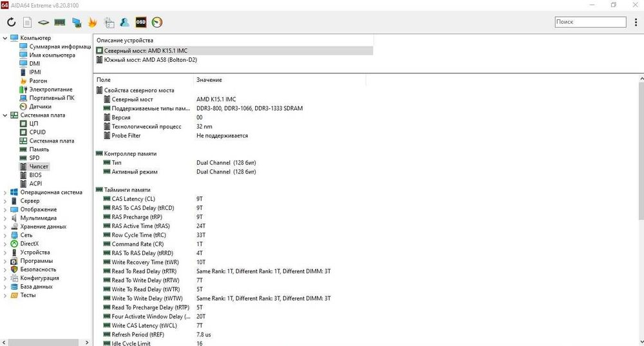Click the motherboard chip toolbar icon
Screen dimensions: 644x346
pyautogui.click(x=43, y=22)
